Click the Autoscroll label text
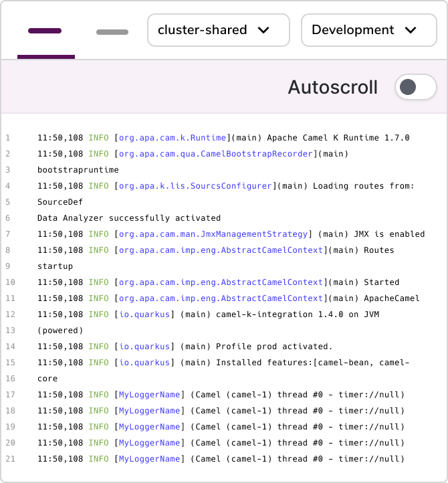This screenshot has width=448, height=483. pyautogui.click(x=332, y=87)
